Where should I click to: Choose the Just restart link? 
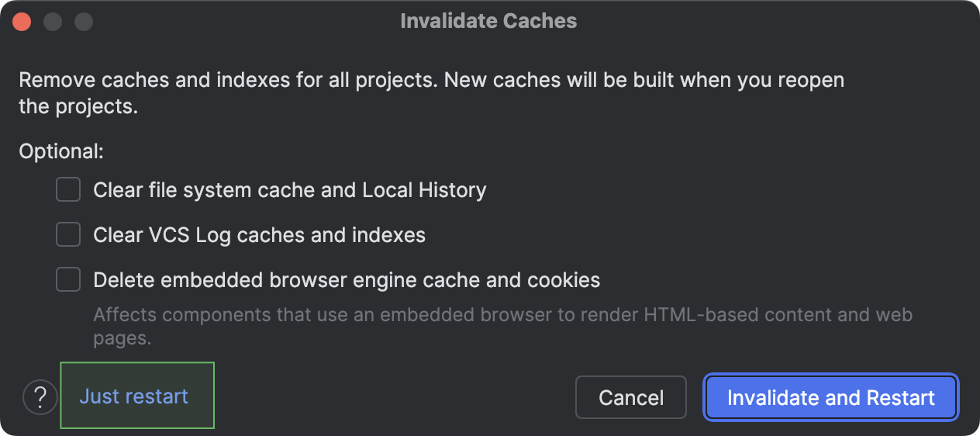134,396
